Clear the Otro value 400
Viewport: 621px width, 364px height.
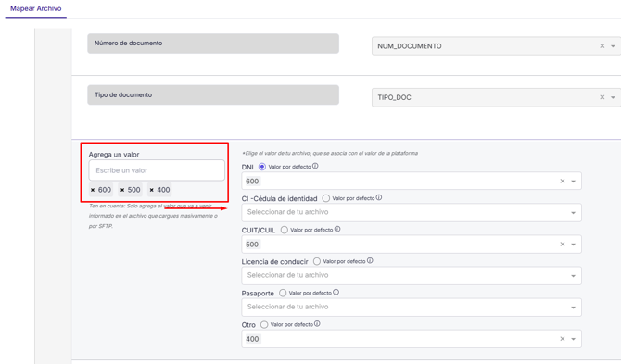(563, 339)
